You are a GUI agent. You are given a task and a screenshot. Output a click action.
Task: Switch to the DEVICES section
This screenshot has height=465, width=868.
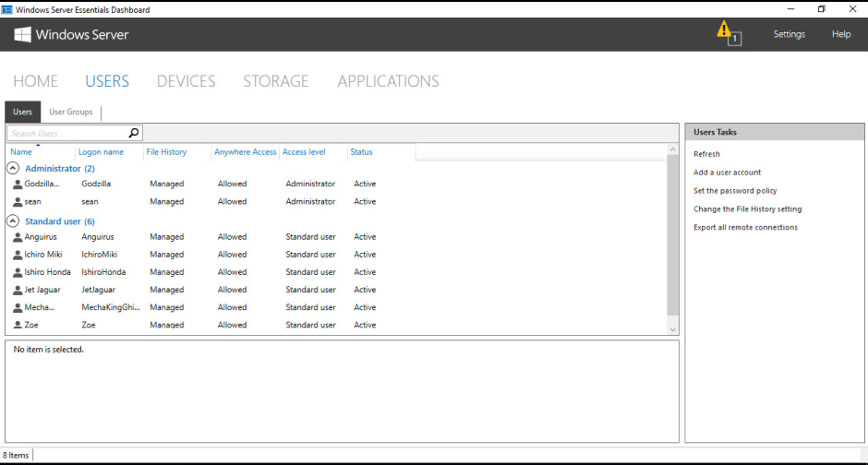pos(186,81)
